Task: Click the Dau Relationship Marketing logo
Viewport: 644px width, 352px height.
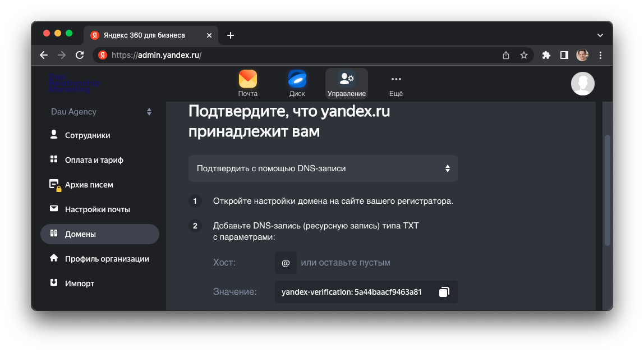Action: click(74, 83)
